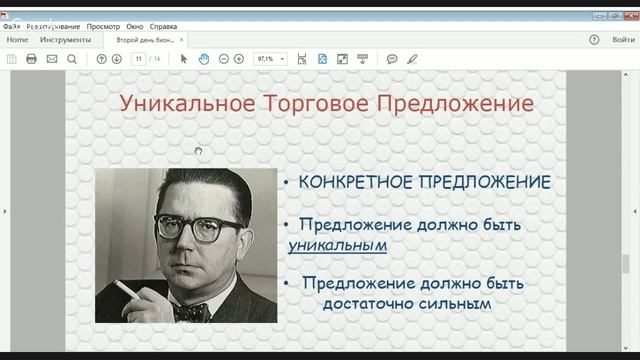The width and height of the screenshot is (640, 360).
Task: Select the highlight pen tool
Action: pos(412,59)
